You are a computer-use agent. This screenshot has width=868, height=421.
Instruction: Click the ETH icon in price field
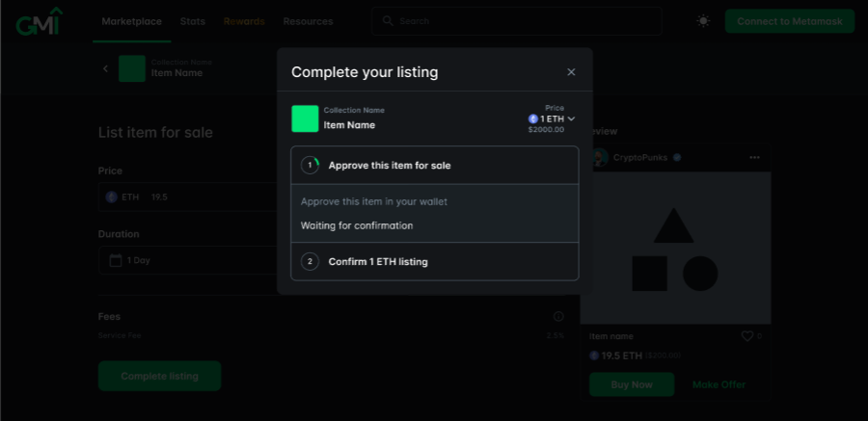(x=111, y=197)
